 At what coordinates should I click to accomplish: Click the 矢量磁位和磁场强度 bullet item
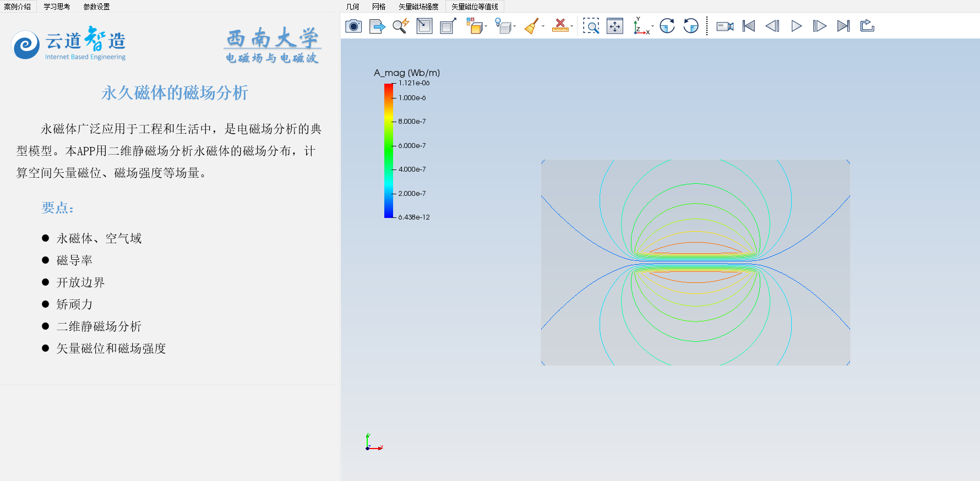(x=111, y=348)
